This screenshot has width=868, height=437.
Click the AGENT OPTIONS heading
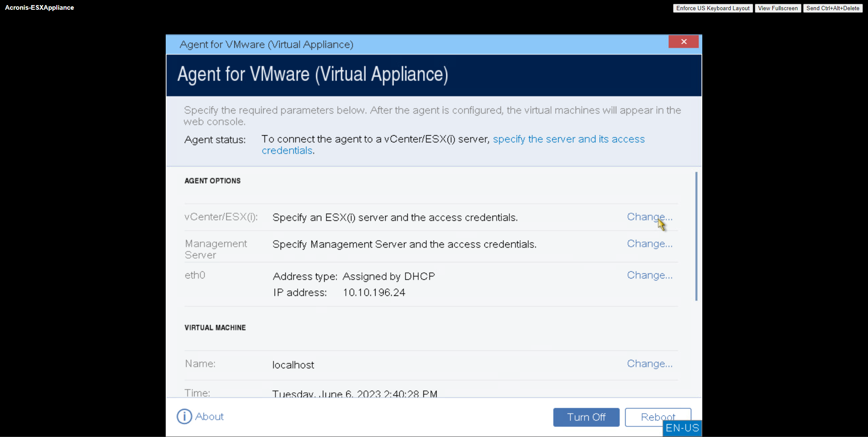coord(212,181)
